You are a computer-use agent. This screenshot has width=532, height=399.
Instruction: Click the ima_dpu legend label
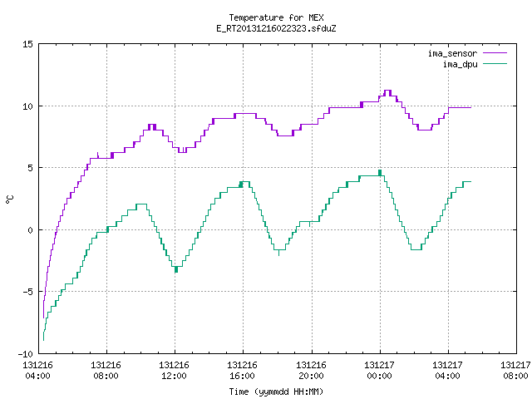460,64
